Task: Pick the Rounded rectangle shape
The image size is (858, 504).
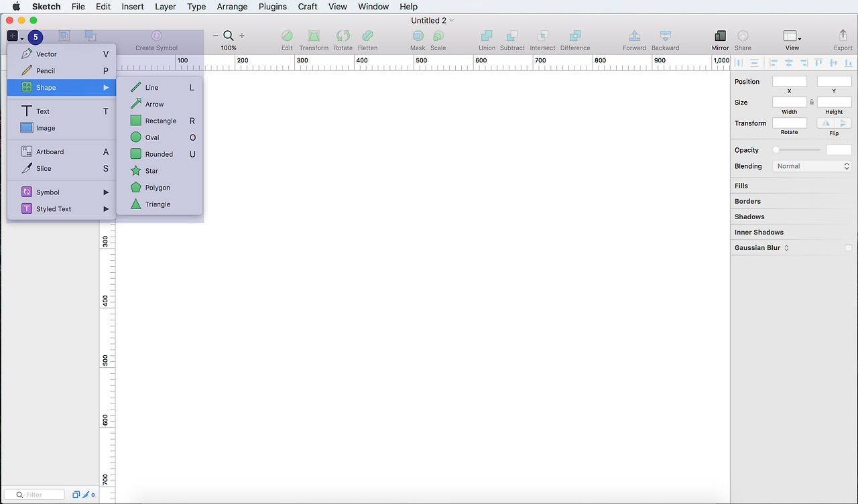Action: click(160, 154)
